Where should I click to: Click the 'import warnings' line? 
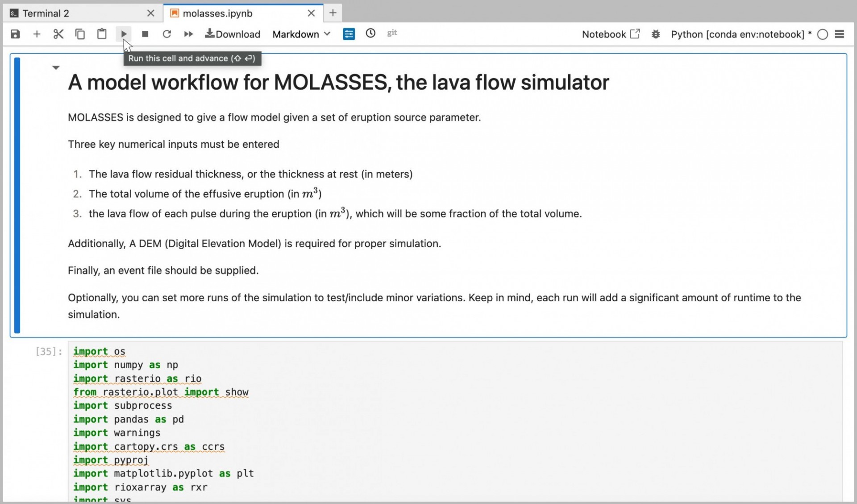click(x=116, y=433)
